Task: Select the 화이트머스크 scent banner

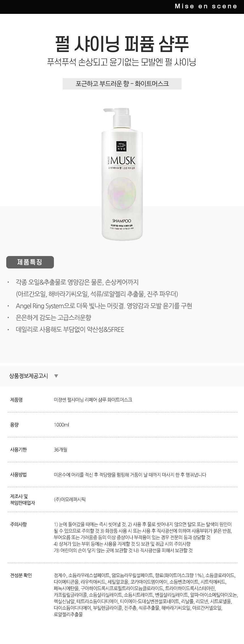Action: click(122, 84)
